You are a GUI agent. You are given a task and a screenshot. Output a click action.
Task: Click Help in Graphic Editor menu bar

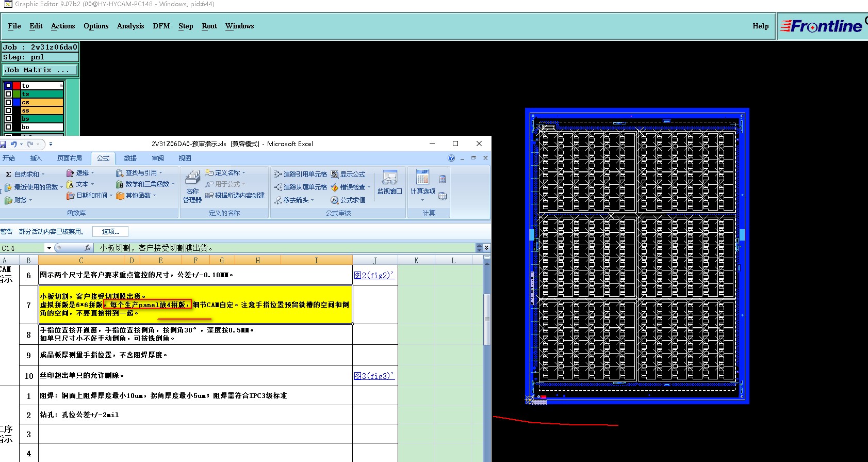(760, 26)
